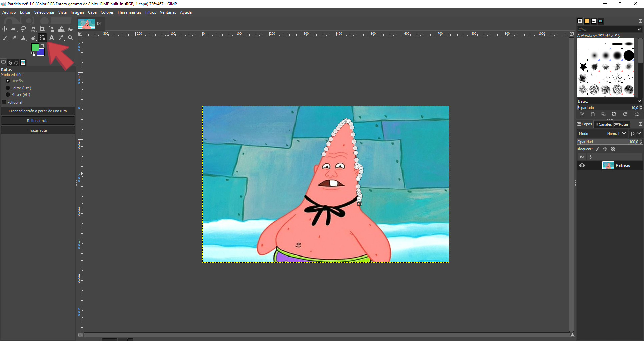Switch to the Canales tab
644x341 pixels.
tap(603, 124)
